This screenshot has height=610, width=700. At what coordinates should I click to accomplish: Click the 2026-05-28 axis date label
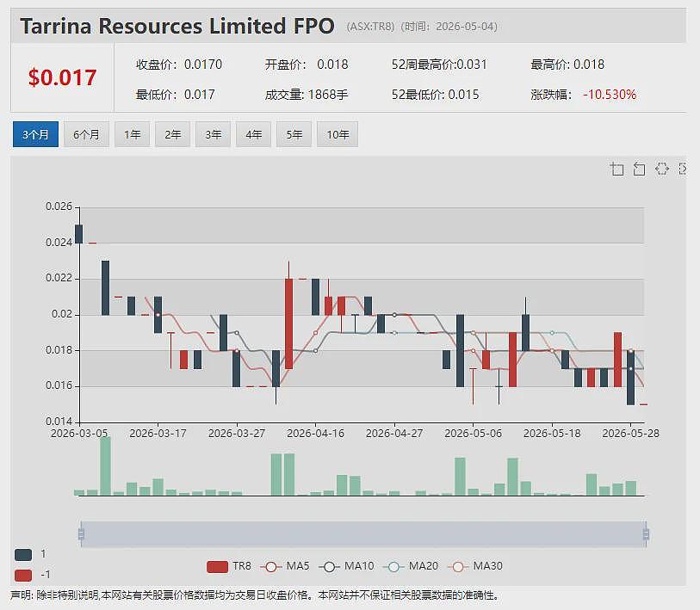click(x=630, y=434)
